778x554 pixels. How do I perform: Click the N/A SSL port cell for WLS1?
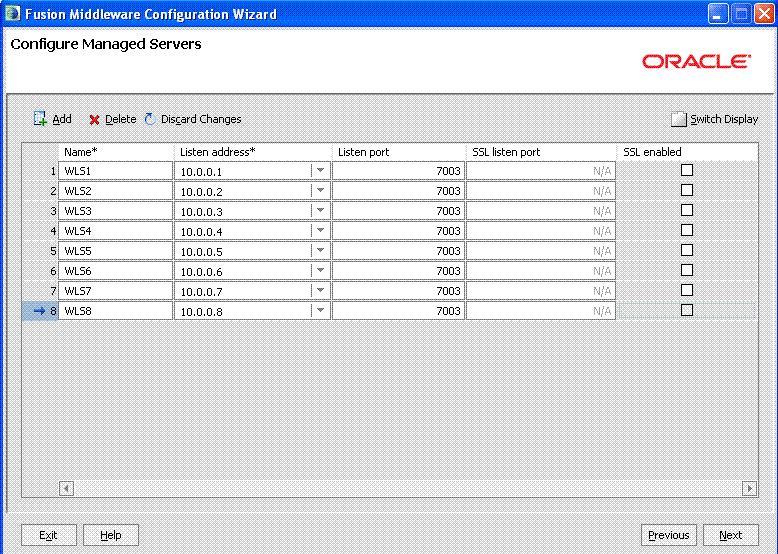point(541,171)
